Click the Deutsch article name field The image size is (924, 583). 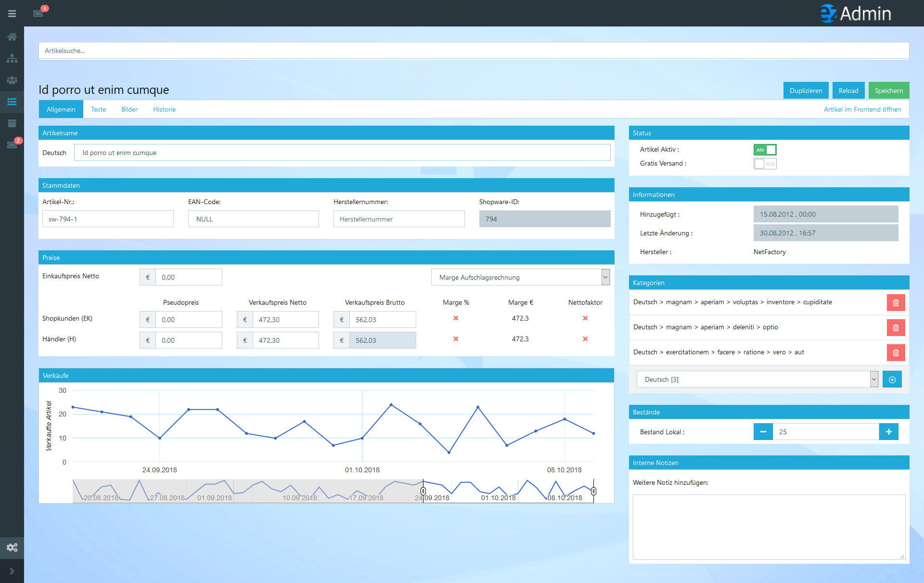pyautogui.click(x=342, y=153)
